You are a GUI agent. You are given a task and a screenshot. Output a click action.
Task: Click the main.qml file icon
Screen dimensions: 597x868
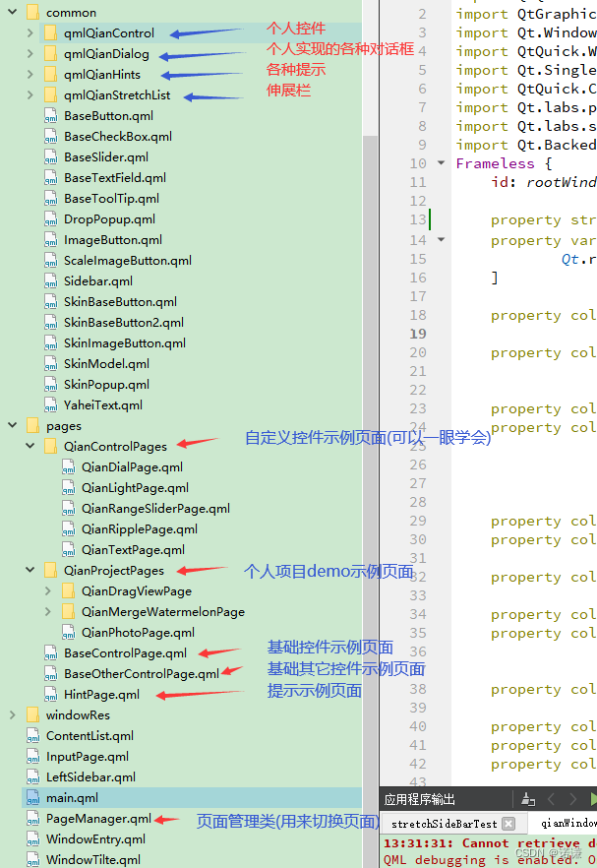[x=33, y=798]
